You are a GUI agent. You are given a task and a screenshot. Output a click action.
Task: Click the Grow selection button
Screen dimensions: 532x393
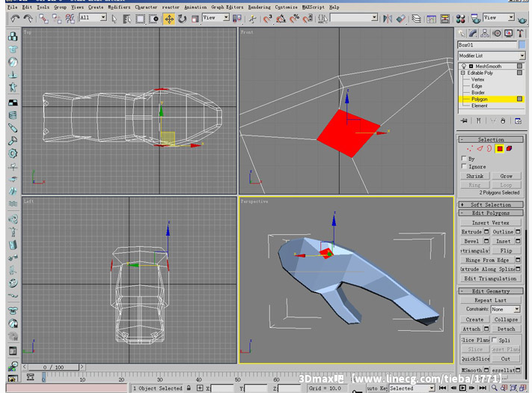pyautogui.click(x=507, y=176)
